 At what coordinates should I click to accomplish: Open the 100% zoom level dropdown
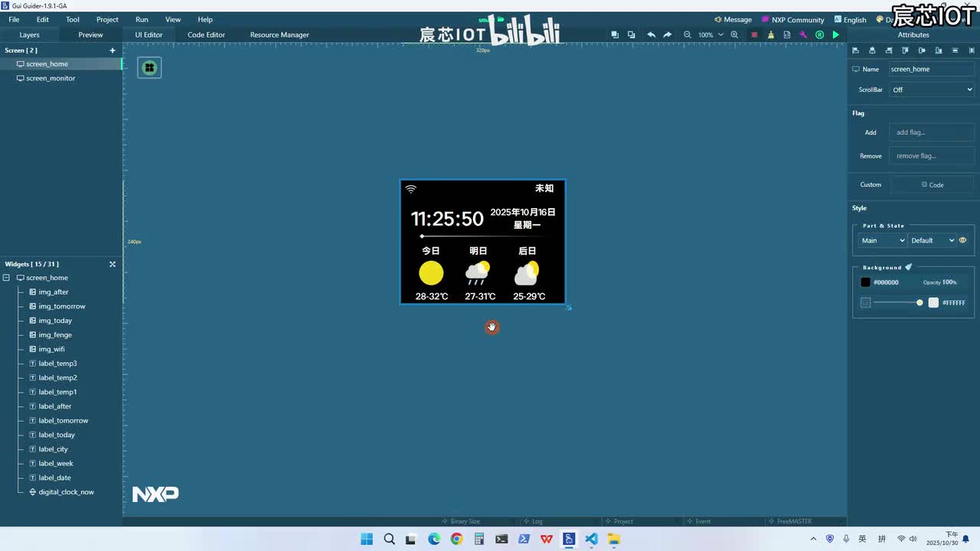[x=710, y=34]
